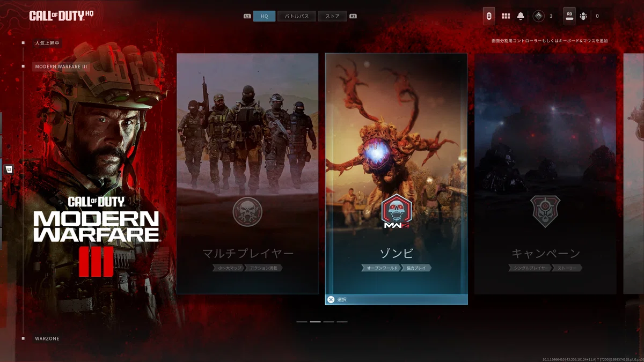Click the 選択 prompt button
The image size is (644, 362).
396,300
